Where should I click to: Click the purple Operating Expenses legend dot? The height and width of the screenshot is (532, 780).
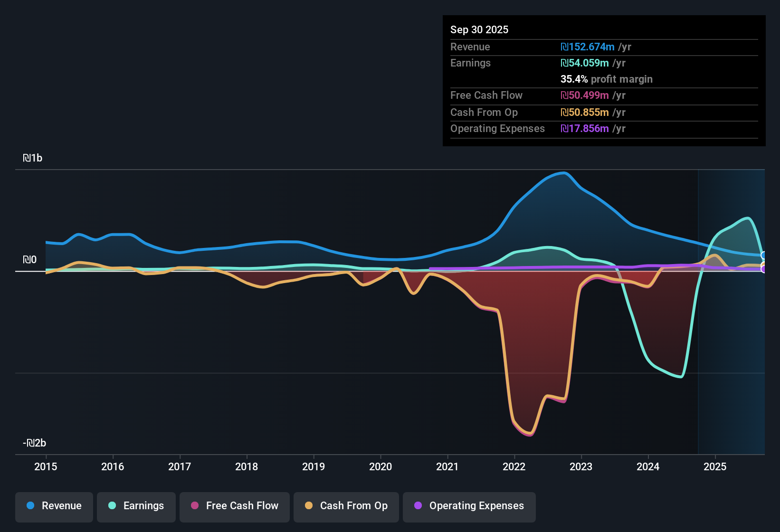[418, 506]
